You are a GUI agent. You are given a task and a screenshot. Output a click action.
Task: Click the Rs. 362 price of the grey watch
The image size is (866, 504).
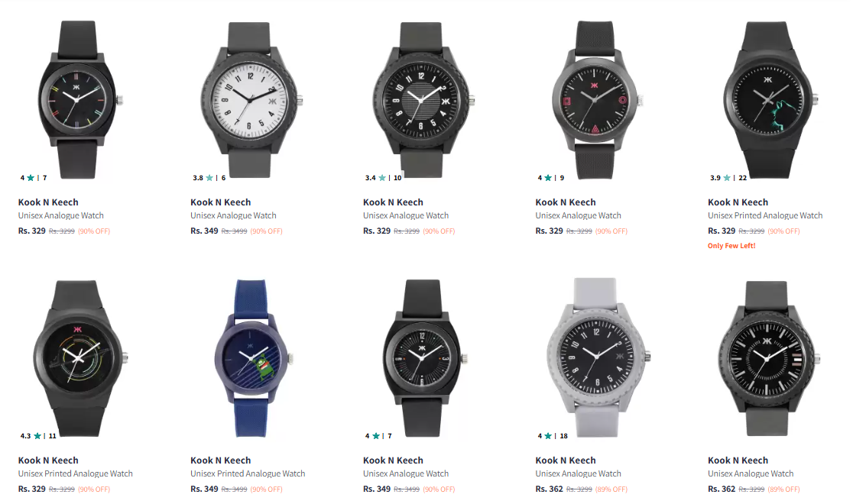click(x=549, y=489)
